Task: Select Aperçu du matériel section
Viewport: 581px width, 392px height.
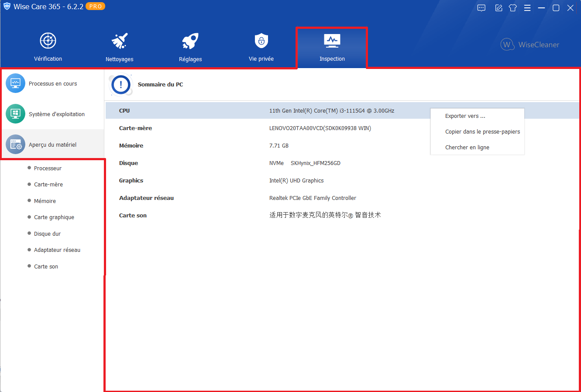Action: click(52, 144)
